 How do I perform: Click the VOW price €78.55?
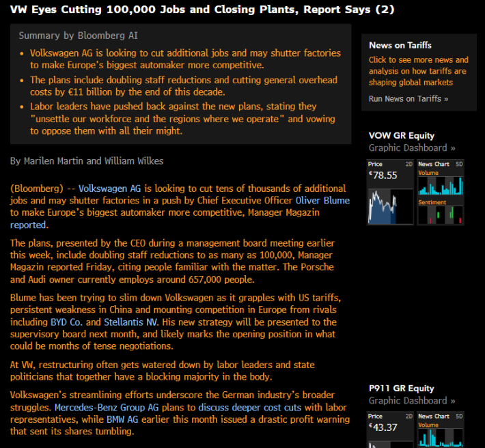point(383,176)
